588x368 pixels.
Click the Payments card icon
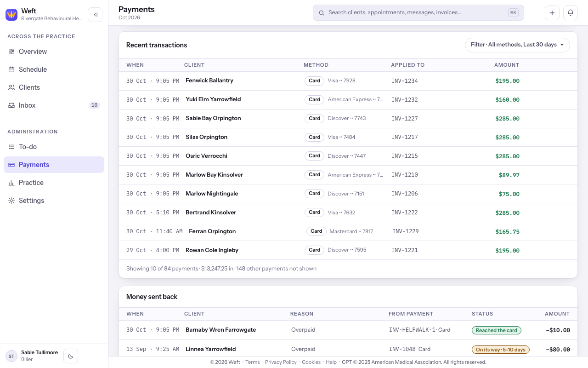coord(11,165)
